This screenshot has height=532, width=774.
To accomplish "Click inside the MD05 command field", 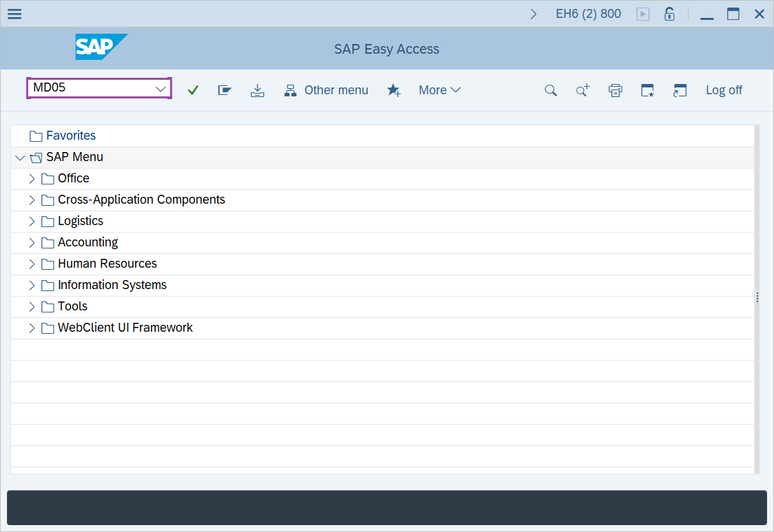I will tap(90, 88).
